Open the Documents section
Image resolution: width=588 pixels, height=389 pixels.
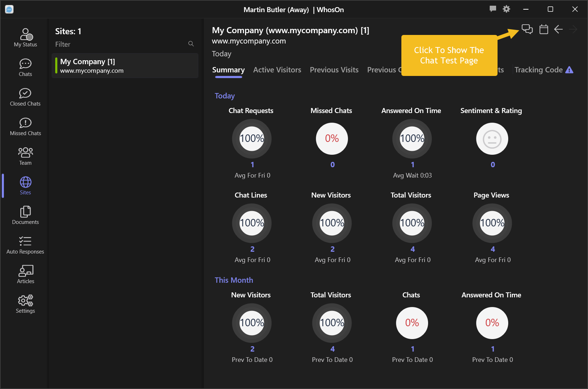(x=25, y=215)
